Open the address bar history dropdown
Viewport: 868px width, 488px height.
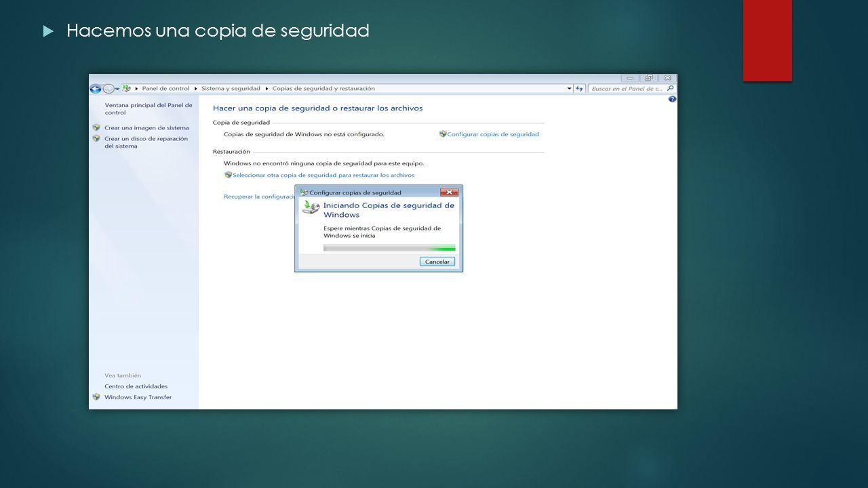coord(570,89)
